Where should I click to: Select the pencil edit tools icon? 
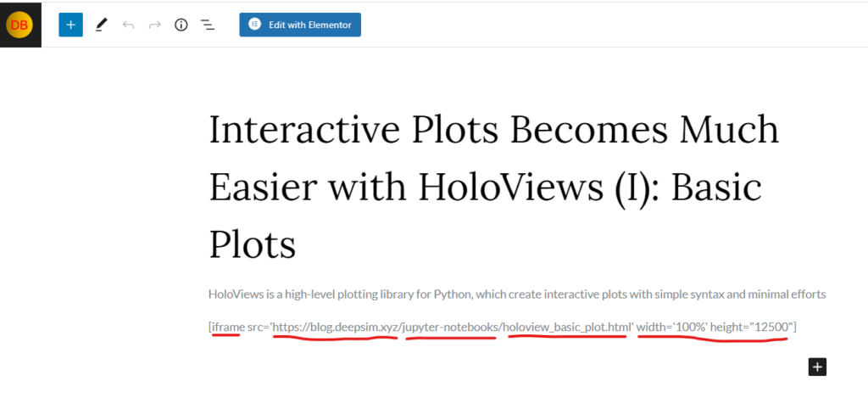click(102, 25)
